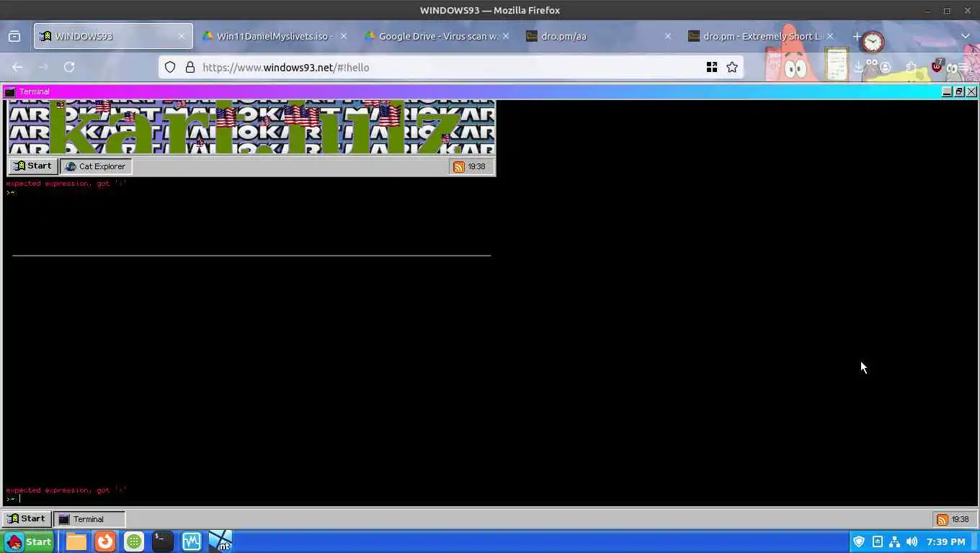Image resolution: width=980 pixels, height=553 pixels.
Task: Click the security shield tray icon
Action: click(859, 541)
